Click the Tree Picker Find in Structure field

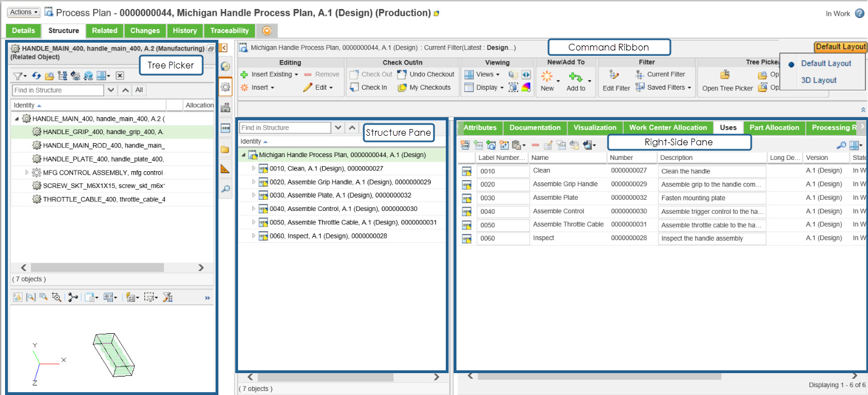click(x=58, y=90)
